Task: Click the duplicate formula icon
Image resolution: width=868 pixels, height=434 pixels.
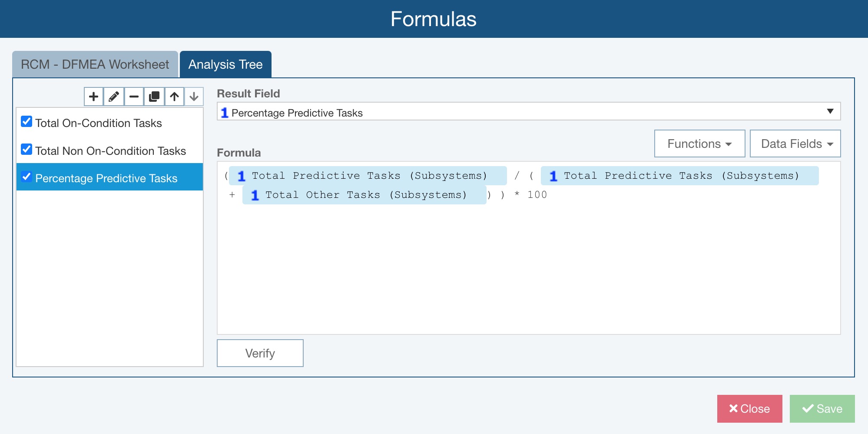Action: pyautogui.click(x=154, y=97)
